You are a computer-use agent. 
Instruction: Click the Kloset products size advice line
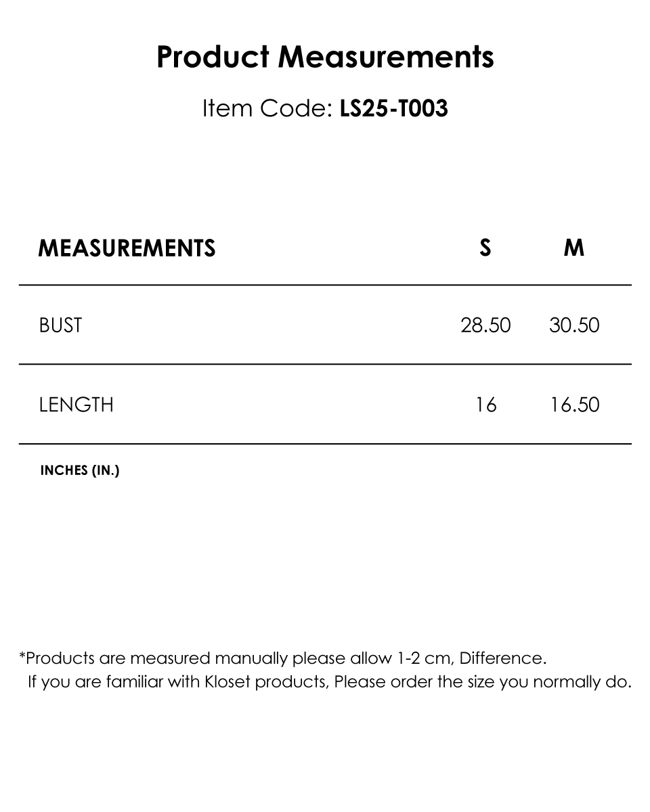click(x=330, y=682)
